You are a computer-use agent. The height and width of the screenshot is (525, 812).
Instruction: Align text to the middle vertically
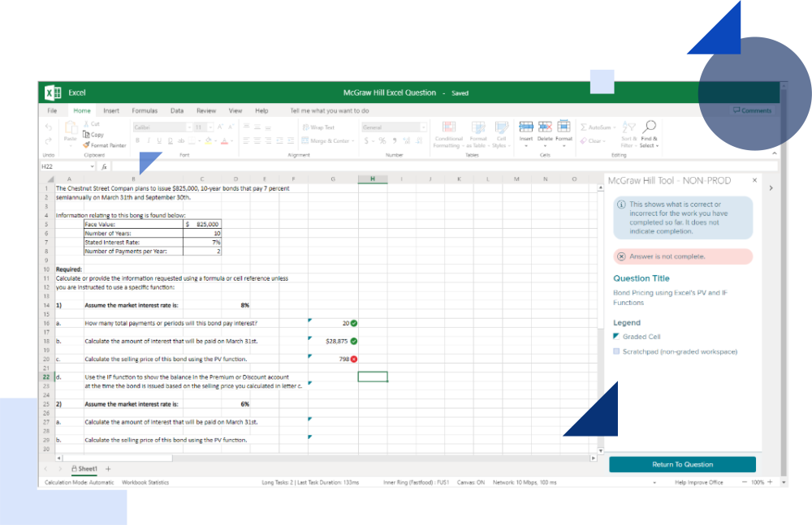point(257,127)
